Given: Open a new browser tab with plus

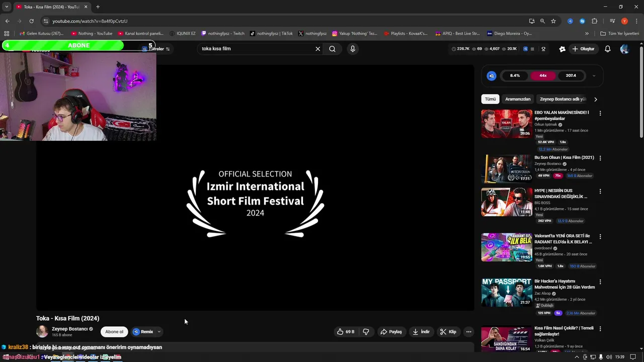Looking at the screenshot, I should point(98,7).
